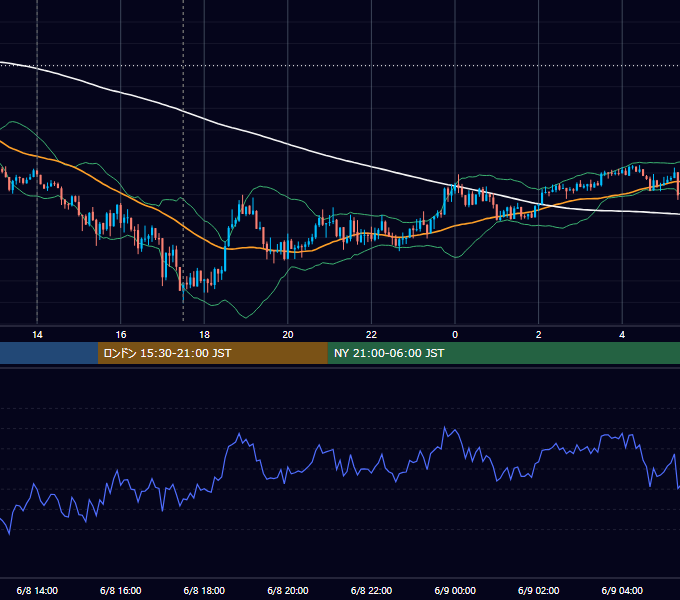
Task: Click the 6/8 16:00 date label
Action: pos(121,591)
